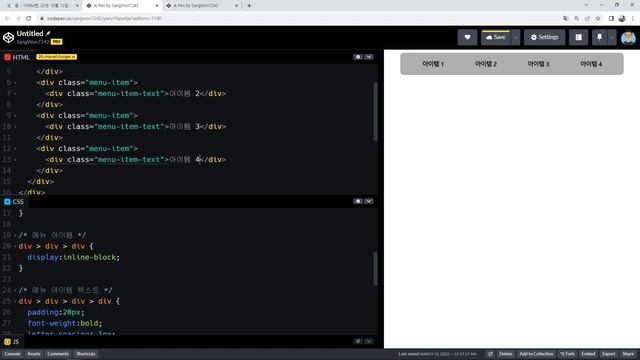
Task: Click '아이템 1' in the preview menu
Action: [x=433, y=64]
